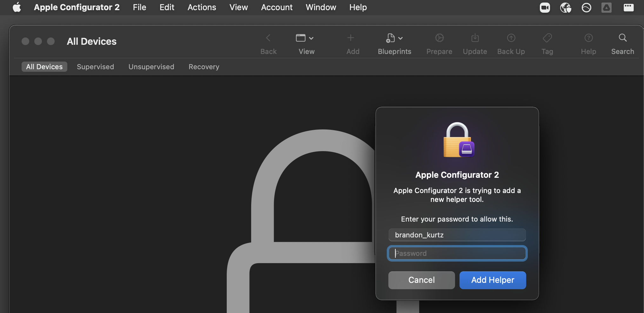Open the Apple menu
Screen dimensions: 644x313
(17, 7)
